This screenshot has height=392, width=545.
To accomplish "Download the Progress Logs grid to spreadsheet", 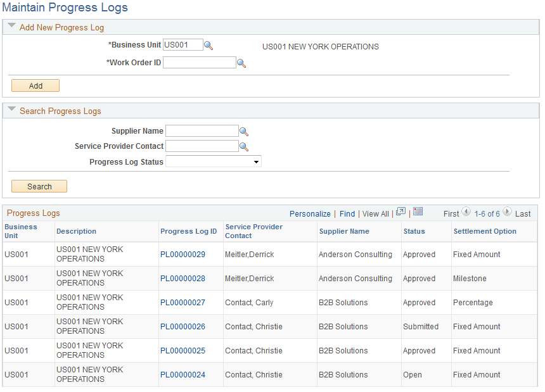I will pos(418,213).
